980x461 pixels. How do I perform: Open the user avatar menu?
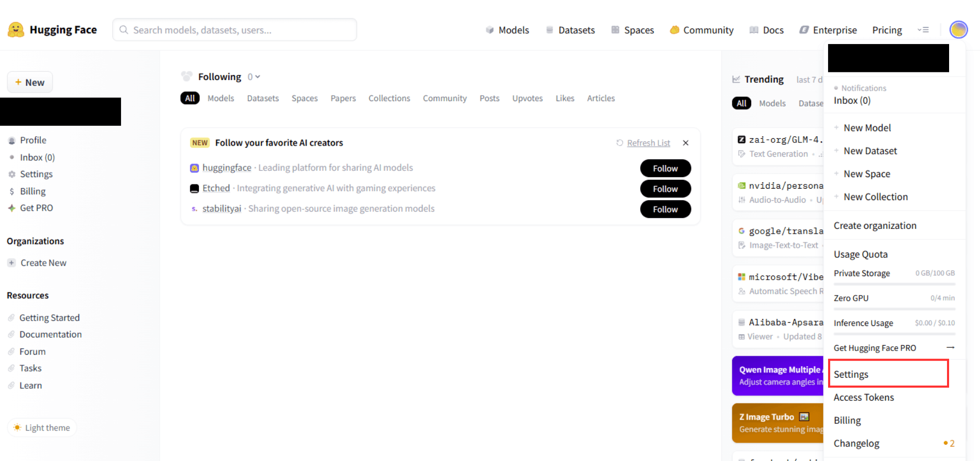click(958, 30)
